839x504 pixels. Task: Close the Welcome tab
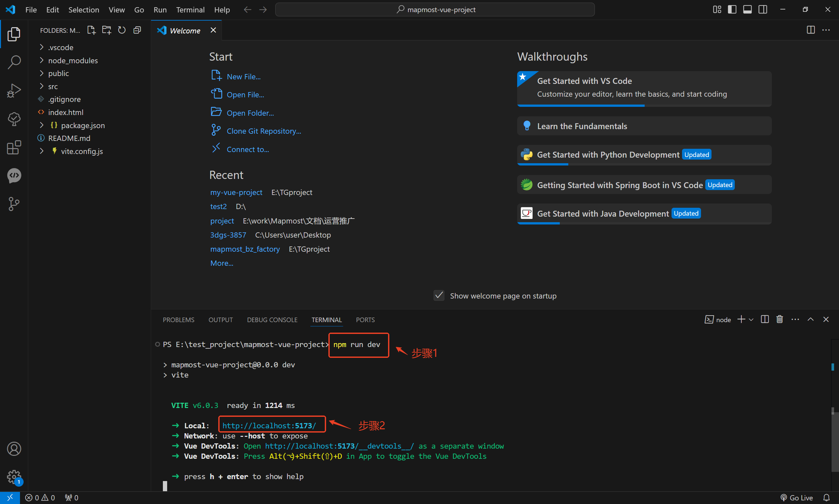[x=213, y=30]
